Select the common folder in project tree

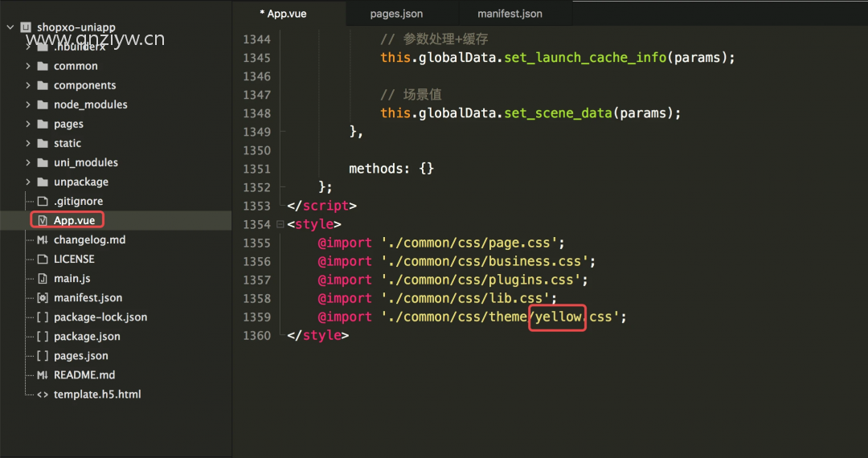point(76,66)
